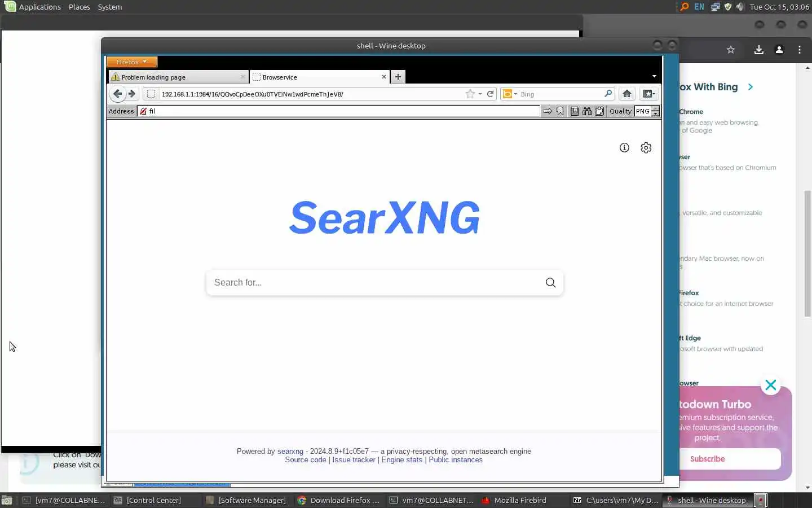This screenshot has height=508, width=812.
Task: Click the star icon in Chrome window toolbar
Action: coord(731,50)
